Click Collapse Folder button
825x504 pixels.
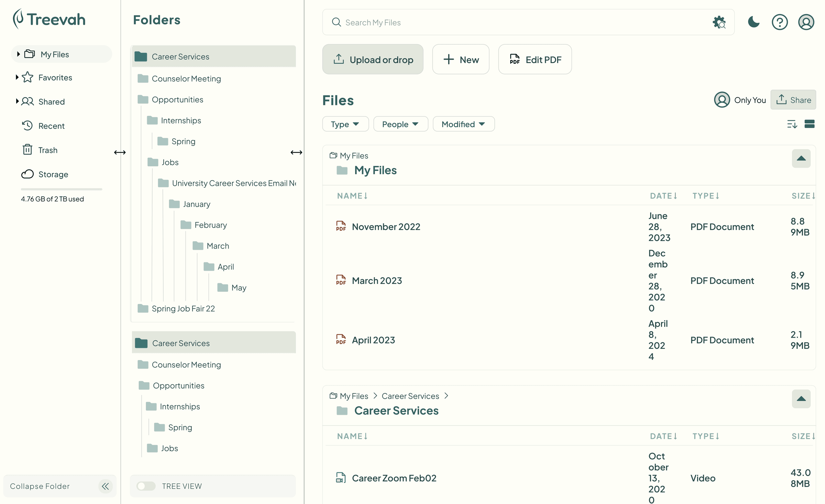[x=60, y=486]
